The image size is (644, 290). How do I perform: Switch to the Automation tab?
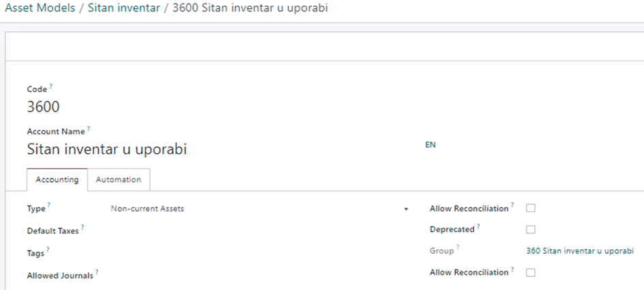tap(119, 180)
